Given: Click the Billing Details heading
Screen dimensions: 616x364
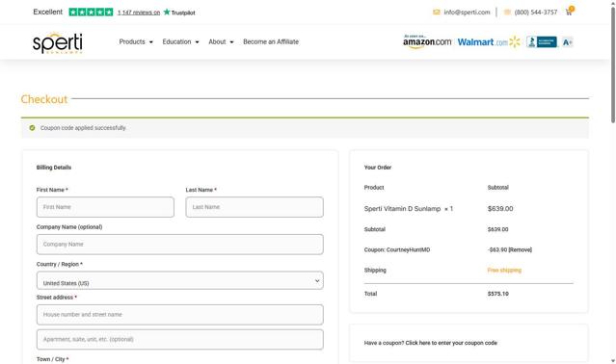Looking at the screenshot, I should [54, 168].
